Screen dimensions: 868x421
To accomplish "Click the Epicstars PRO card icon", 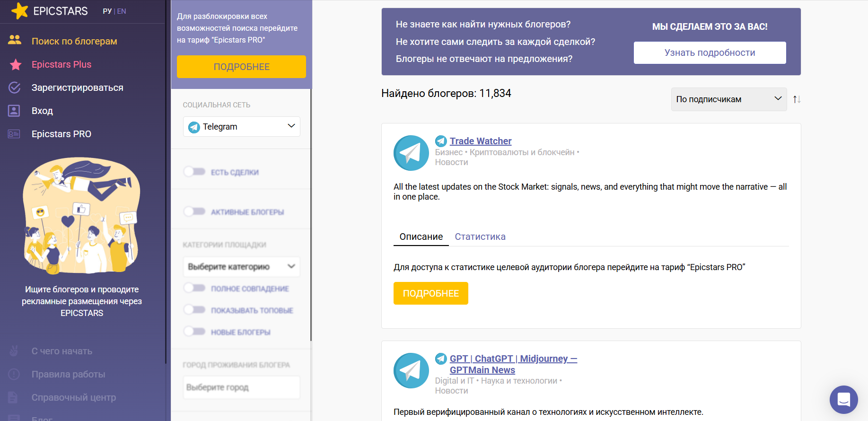I will pos(14,134).
